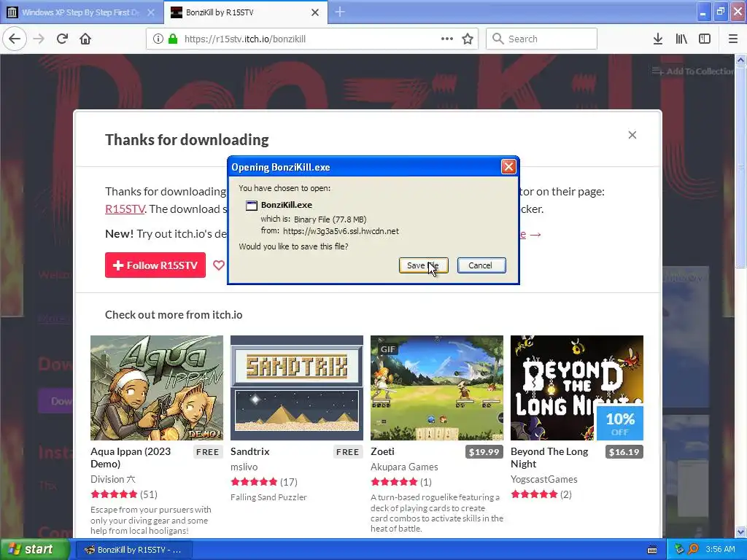
Task: Click the heart icon beside Follow button
Action: 218,265
